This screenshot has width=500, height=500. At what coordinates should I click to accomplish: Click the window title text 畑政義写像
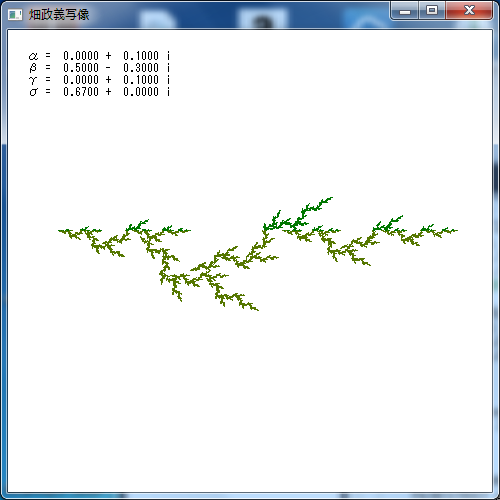click(59, 15)
